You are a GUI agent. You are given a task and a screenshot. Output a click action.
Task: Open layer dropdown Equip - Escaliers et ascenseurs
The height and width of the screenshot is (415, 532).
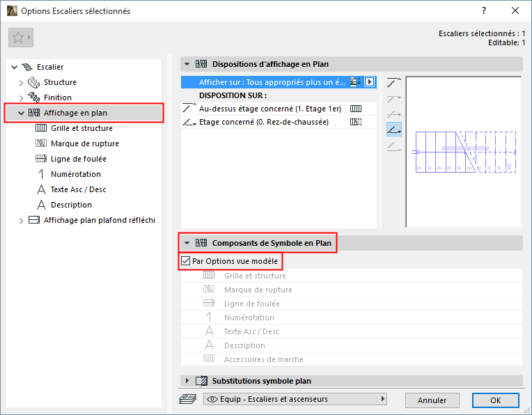pyautogui.click(x=295, y=399)
